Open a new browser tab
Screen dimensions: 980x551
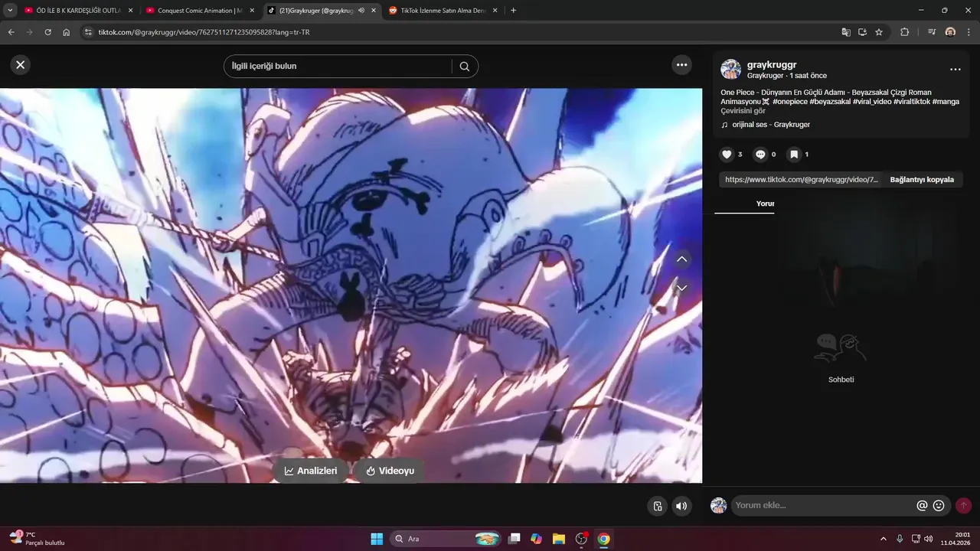pos(513,11)
